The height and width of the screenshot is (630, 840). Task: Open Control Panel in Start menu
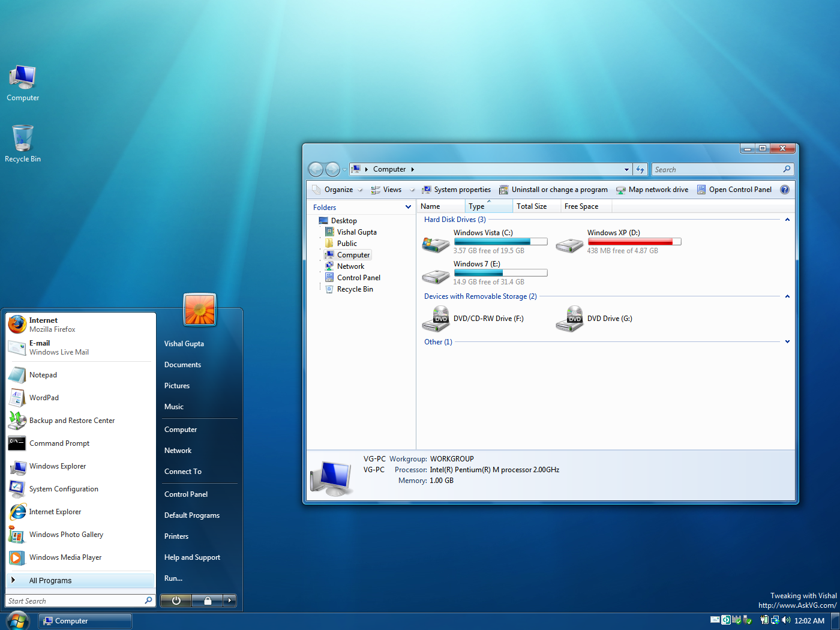186,494
